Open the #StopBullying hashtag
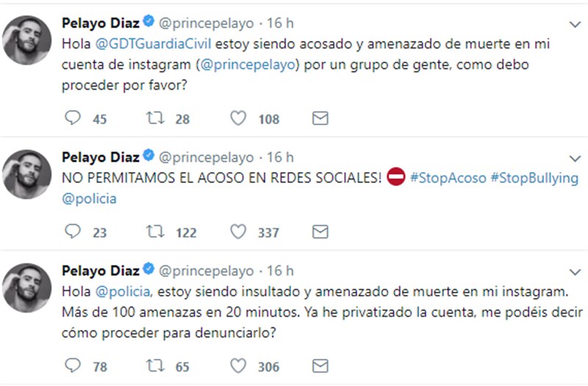The height and width of the screenshot is (386, 588). [534, 178]
